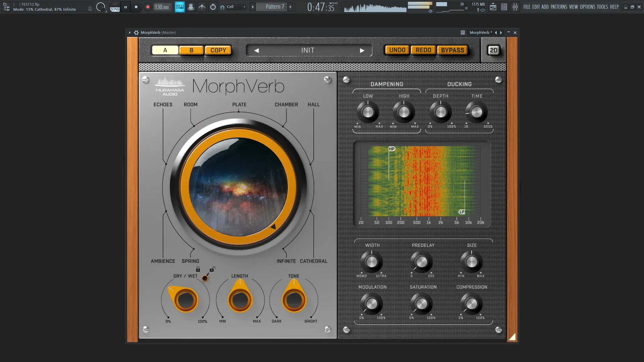Switch to the 2D interface view

click(x=493, y=50)
